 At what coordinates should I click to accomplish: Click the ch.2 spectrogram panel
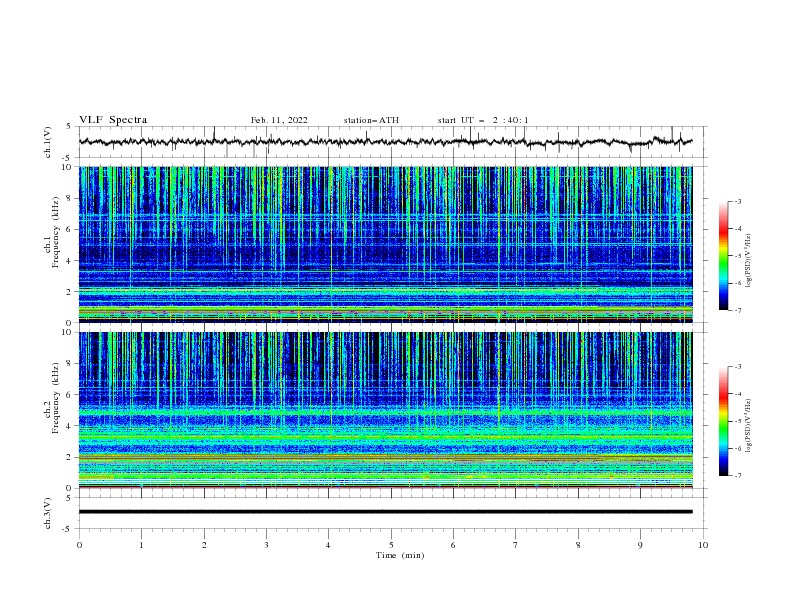pos(386,410)
